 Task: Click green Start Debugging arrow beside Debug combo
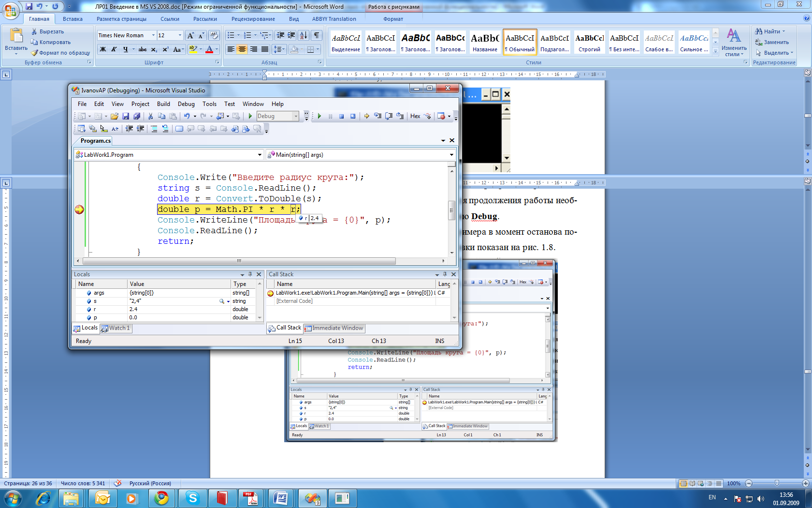(x=250, y=116)
